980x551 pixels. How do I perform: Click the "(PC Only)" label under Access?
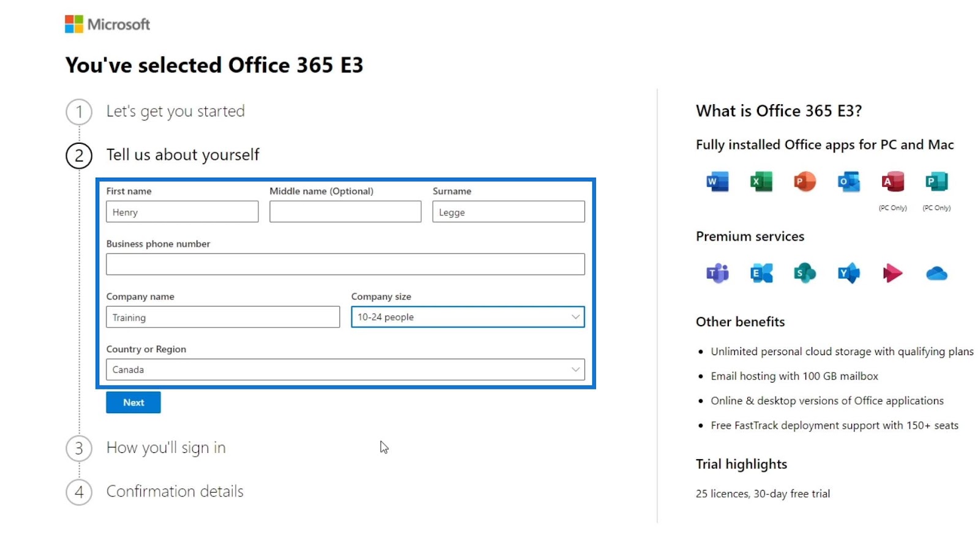[x=892, y=208]
